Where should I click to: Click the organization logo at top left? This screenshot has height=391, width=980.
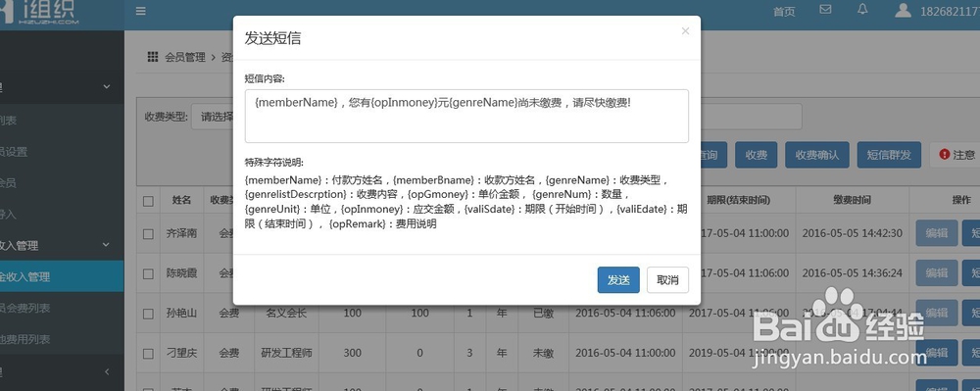[40, 13]
